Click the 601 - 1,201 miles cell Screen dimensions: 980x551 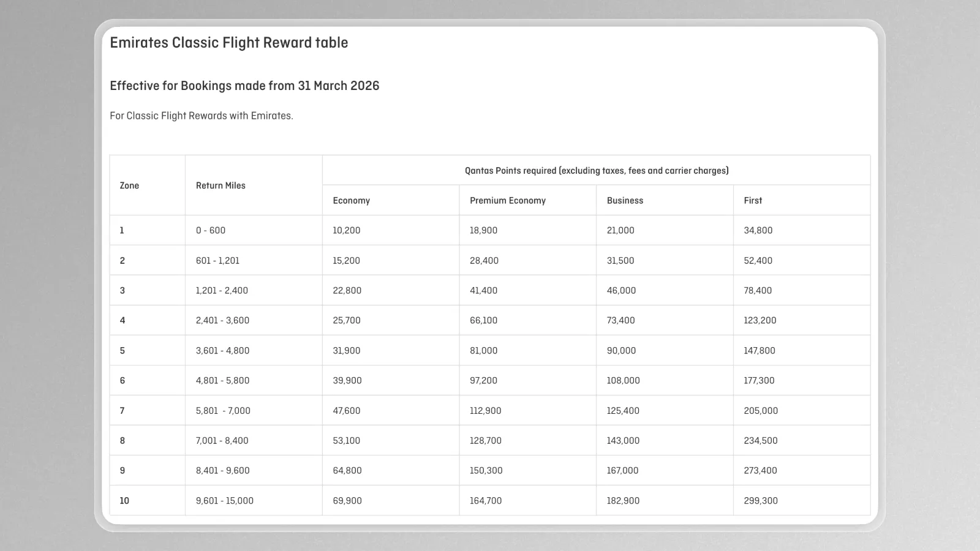(x=254, y=260)
